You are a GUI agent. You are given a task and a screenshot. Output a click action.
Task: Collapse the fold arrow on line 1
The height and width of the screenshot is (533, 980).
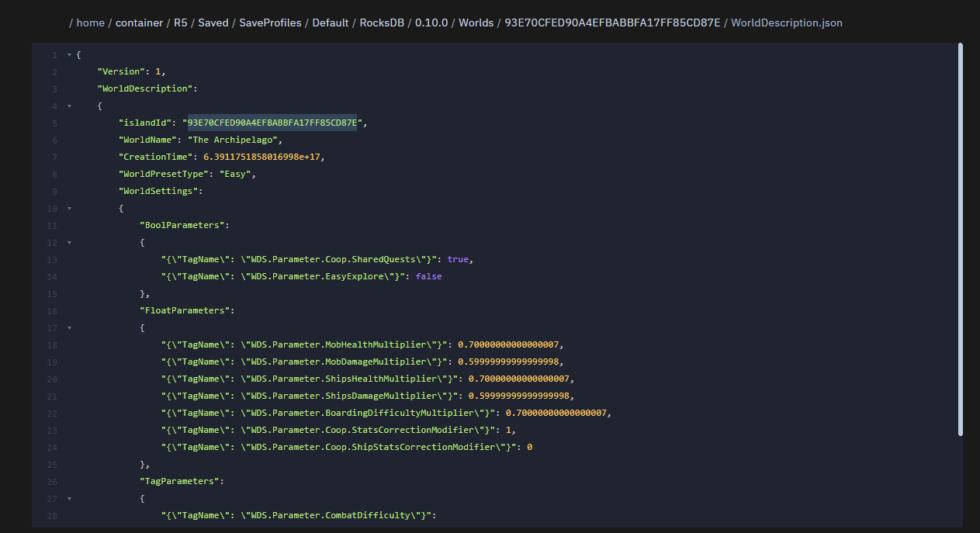point(69,54)
